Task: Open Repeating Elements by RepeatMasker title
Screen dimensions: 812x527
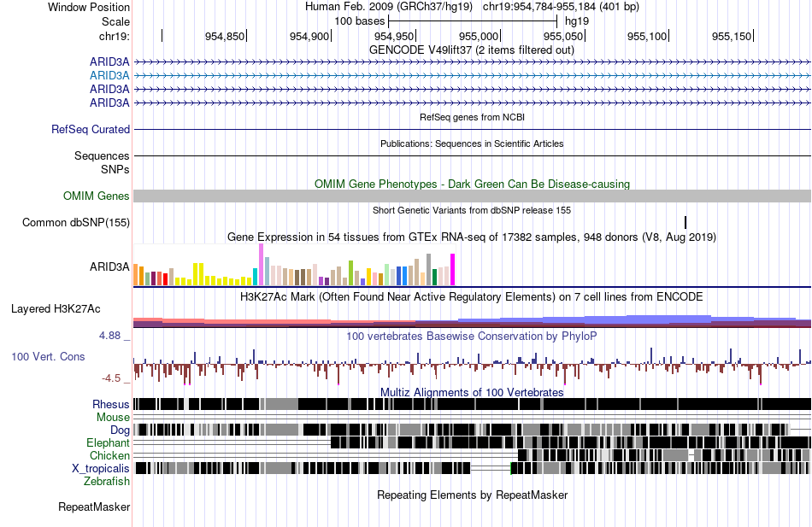Action: tap(472, 495)
